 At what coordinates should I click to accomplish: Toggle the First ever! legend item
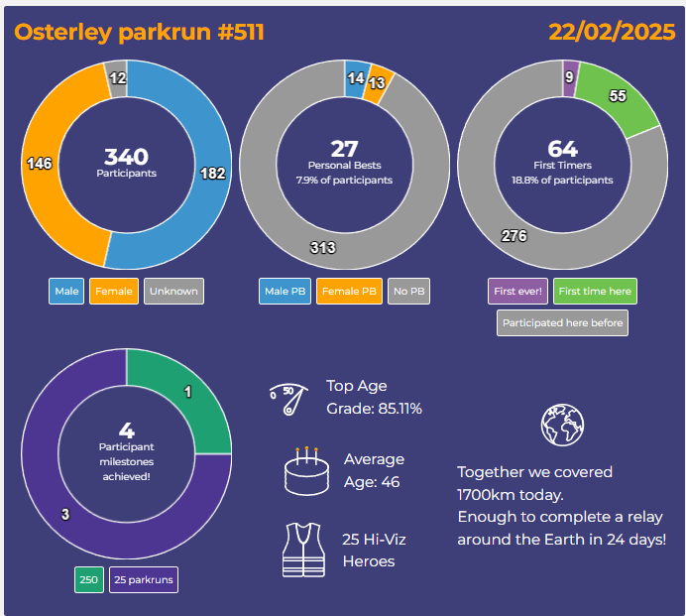click(x=517, y=292)
